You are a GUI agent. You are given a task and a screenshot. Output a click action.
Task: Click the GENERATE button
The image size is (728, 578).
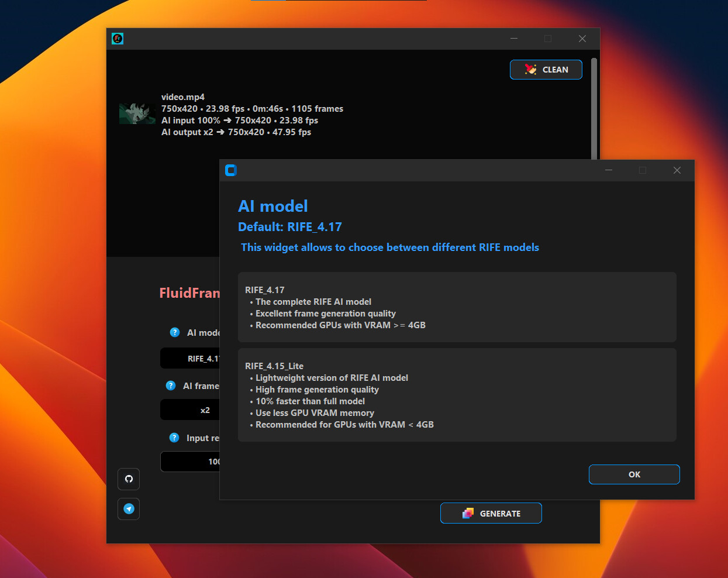point(491,513)
